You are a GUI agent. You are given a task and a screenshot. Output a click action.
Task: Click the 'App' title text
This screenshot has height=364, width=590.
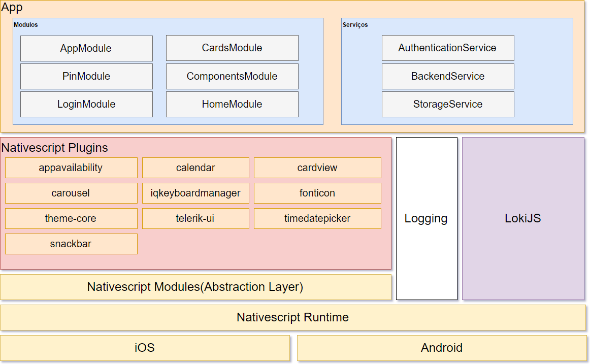tap(12, 8)
